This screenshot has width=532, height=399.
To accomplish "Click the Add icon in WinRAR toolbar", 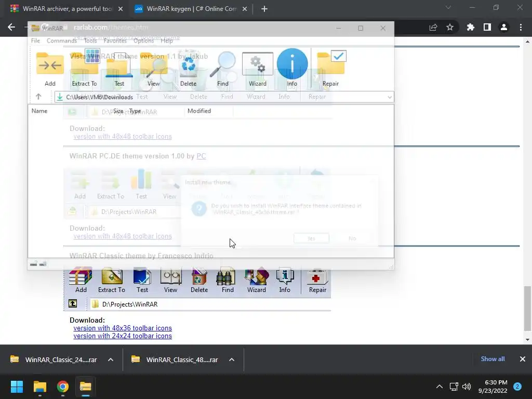I will 50,68.
